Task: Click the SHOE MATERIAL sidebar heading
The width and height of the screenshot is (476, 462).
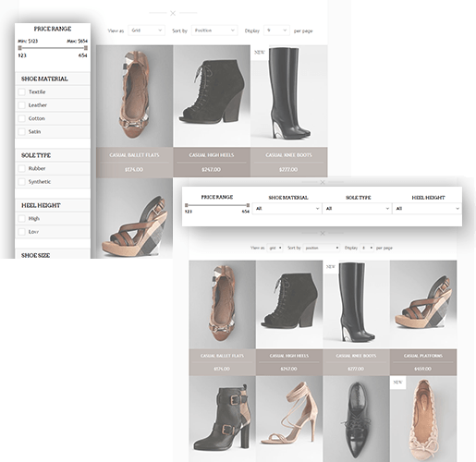Action: pyautogui.click(x=44, y=79)
